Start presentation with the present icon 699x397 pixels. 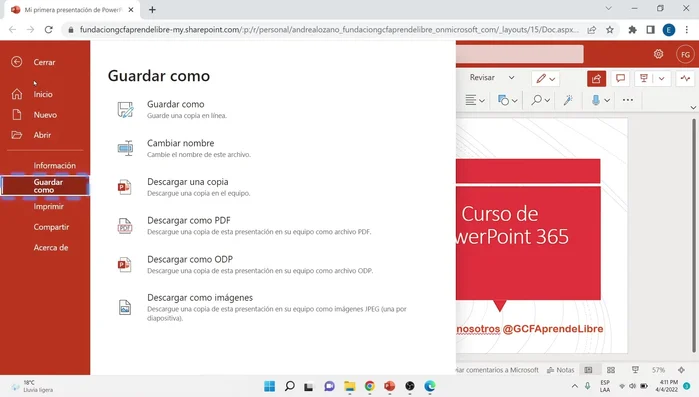pyautogui.click(x=644, y=78)
